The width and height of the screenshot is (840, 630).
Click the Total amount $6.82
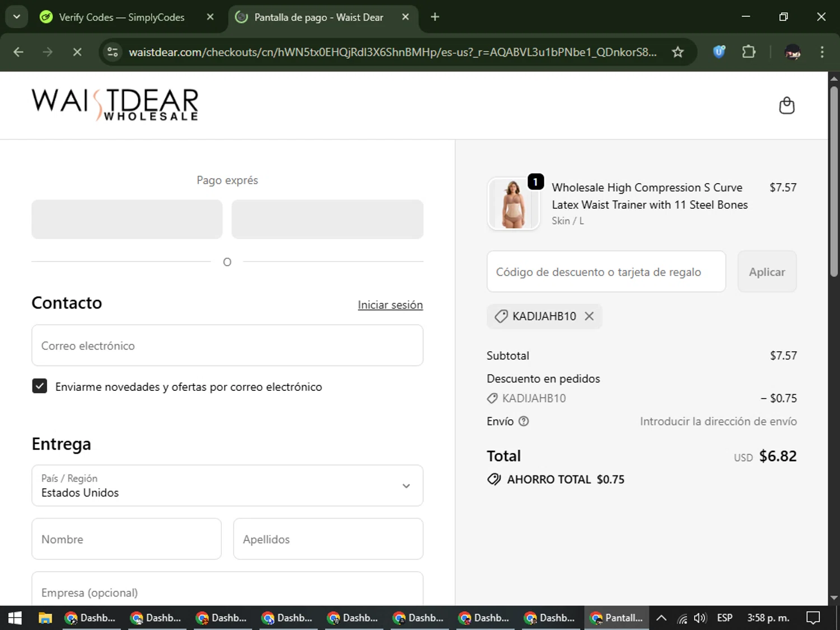coord(778,456)
